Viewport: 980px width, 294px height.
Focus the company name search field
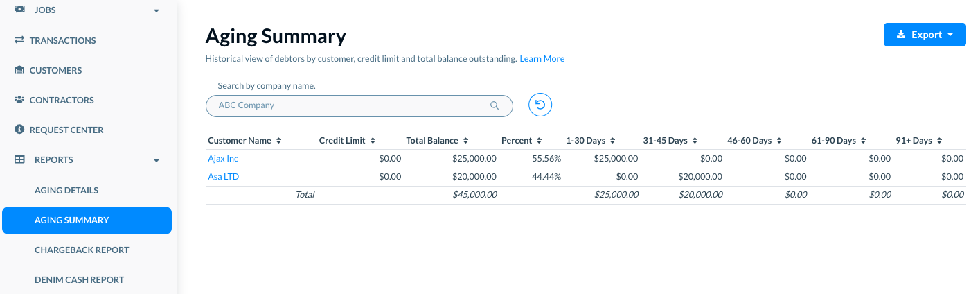tap(359, 105)
